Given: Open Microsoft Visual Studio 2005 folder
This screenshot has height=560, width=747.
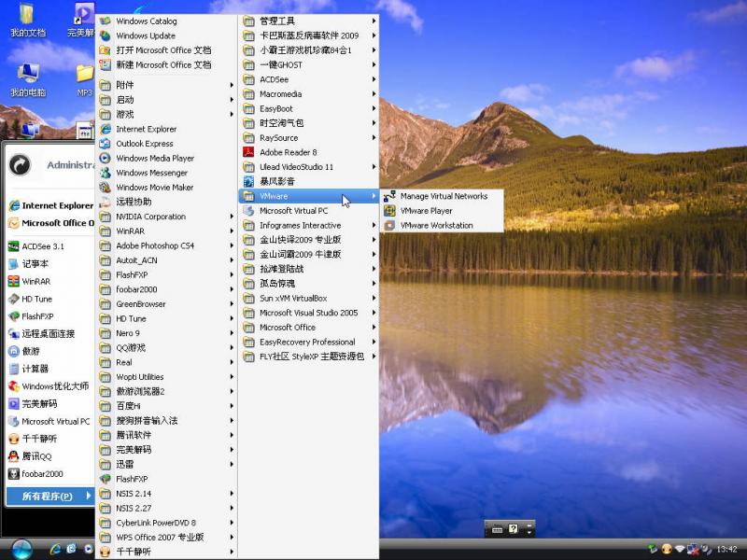Looking at the screenshot, I should [309, 313].
